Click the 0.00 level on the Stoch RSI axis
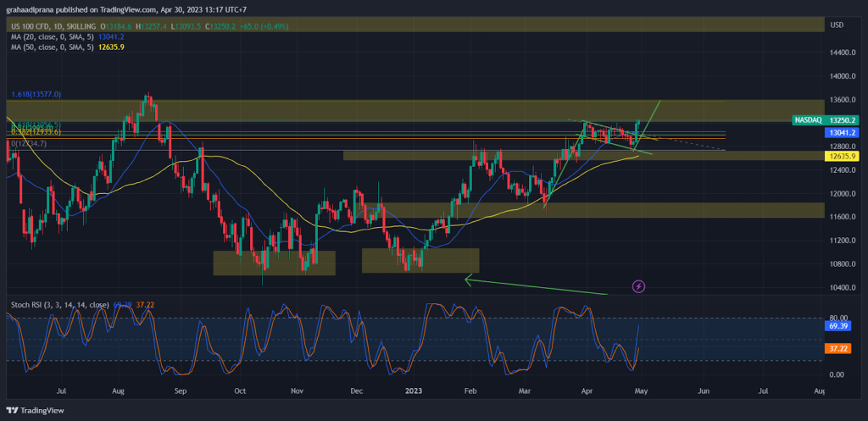The width and height of the screenshot is (868, 421). [837, 374]
